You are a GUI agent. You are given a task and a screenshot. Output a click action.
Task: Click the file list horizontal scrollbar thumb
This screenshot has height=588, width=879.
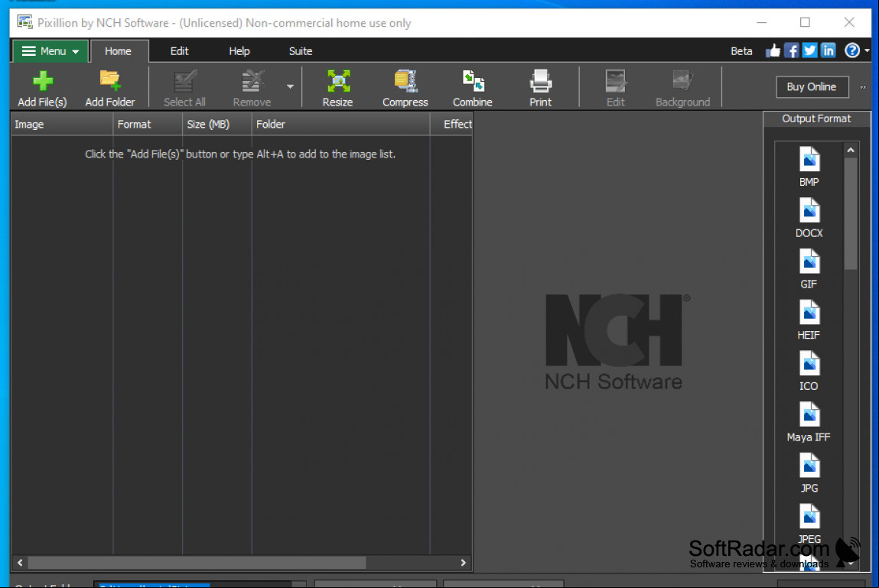(x=197, y=562)
